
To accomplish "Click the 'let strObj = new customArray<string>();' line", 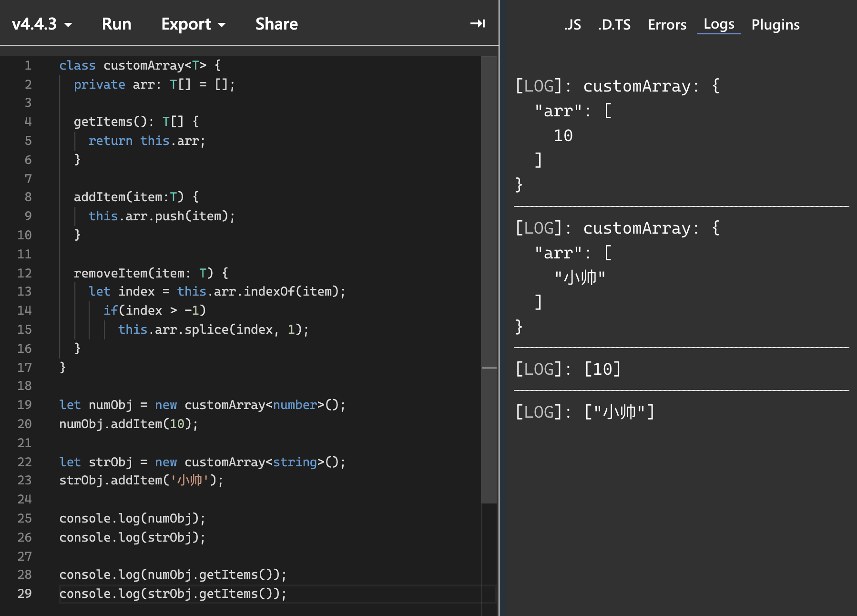I will (x=203, y=462).
